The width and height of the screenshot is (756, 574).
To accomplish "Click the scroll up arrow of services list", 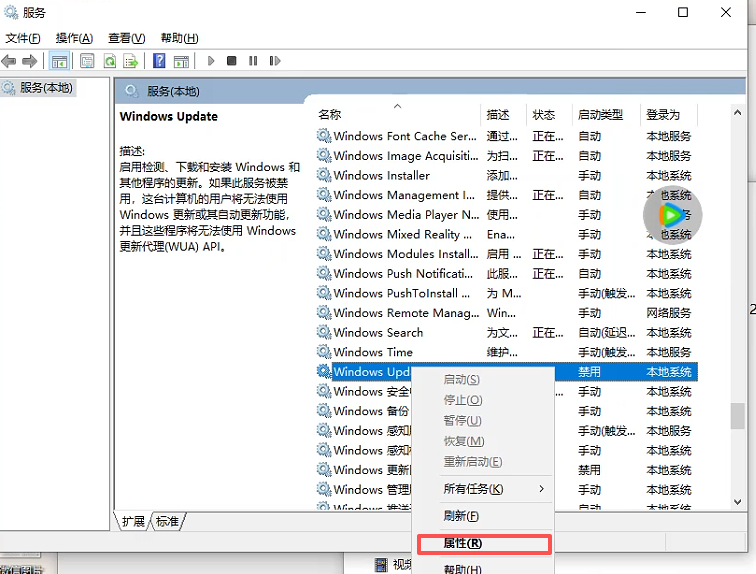I will click(x=737, y=113).
